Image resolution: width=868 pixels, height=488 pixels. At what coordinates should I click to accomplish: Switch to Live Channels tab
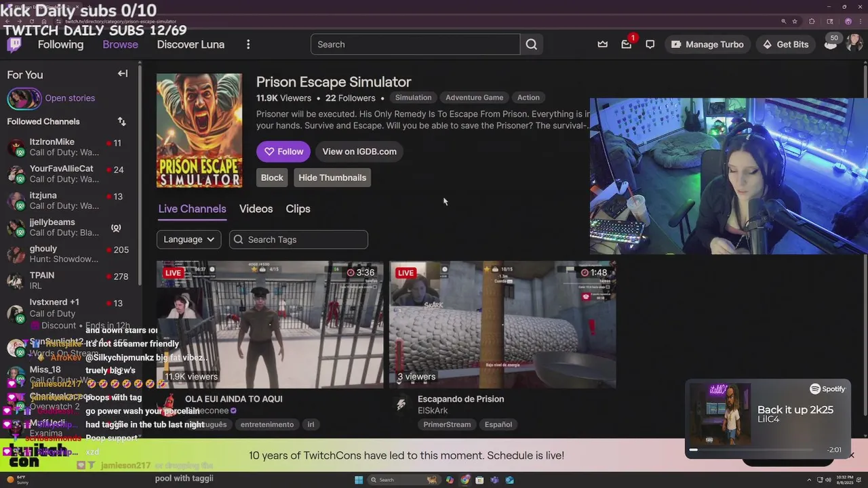(x=192, y=209)
